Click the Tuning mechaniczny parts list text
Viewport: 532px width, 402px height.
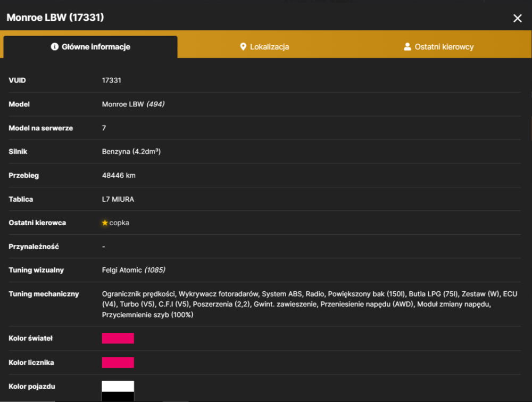click(310, 304)
